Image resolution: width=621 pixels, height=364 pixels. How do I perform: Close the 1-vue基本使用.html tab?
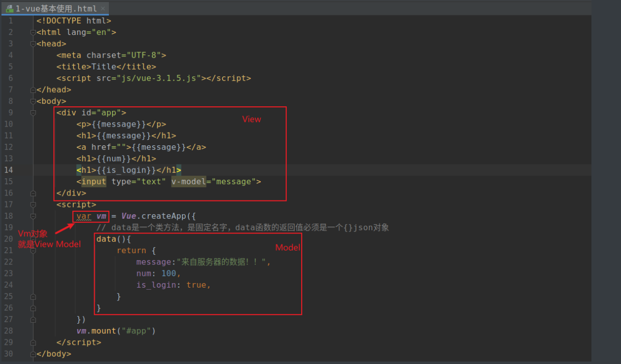[x=103, y=9]
